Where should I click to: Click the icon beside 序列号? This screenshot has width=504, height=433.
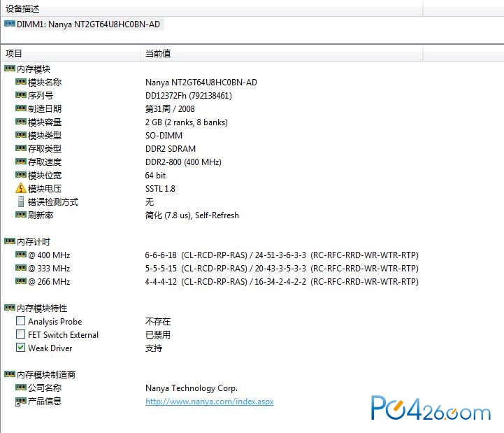click(21, 95)
